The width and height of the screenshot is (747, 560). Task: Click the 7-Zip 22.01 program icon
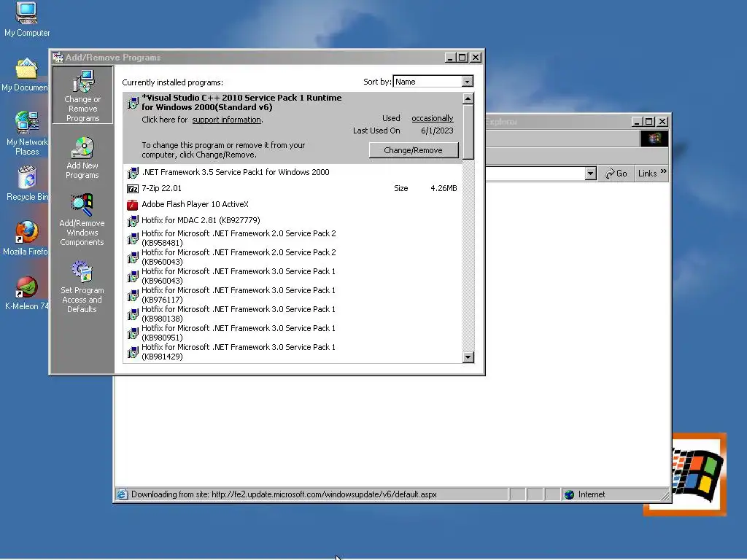pyautogui.click(x=133, y=189)
